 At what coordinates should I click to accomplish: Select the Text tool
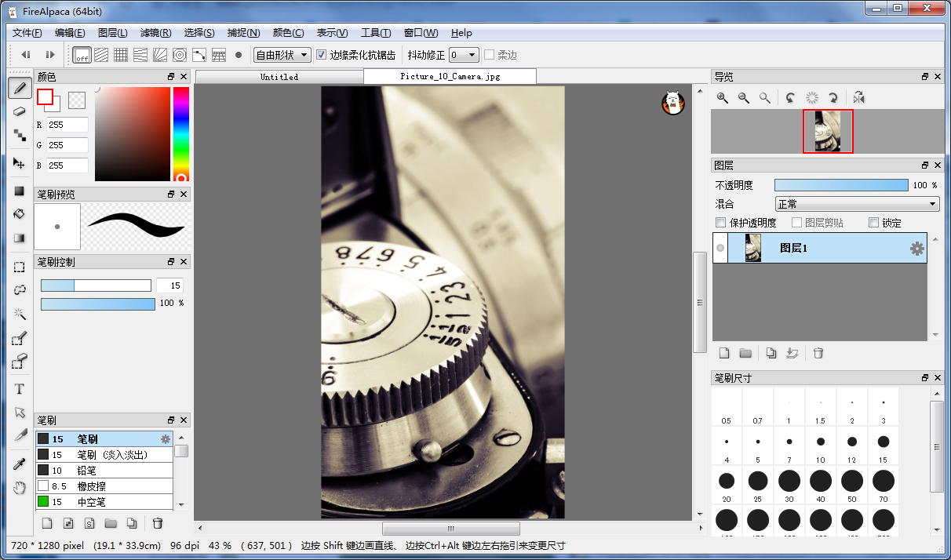pos(20,389)
